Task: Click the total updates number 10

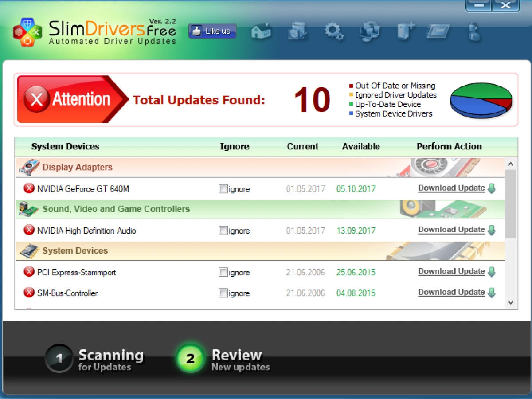Action: [x=313, y=100]
